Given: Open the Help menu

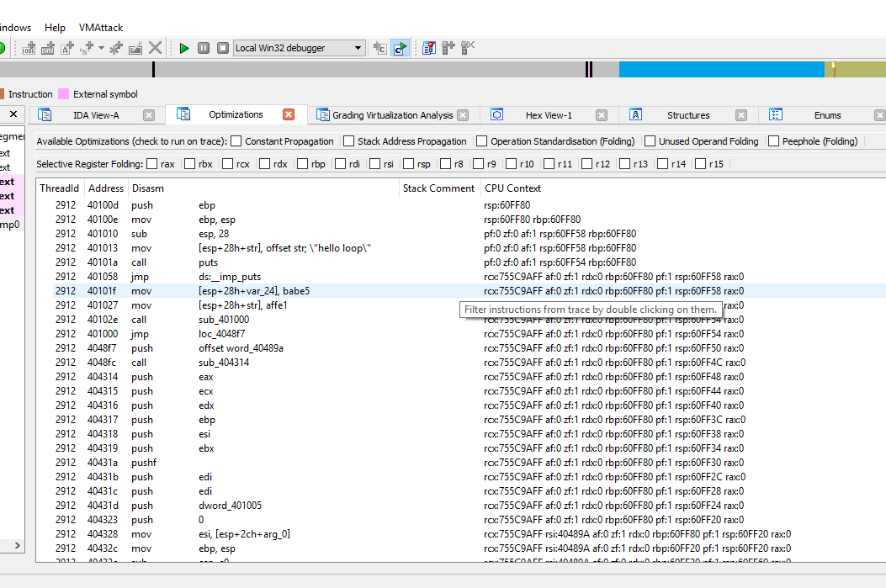Looking at the screenshot, I should click(55, 27).
